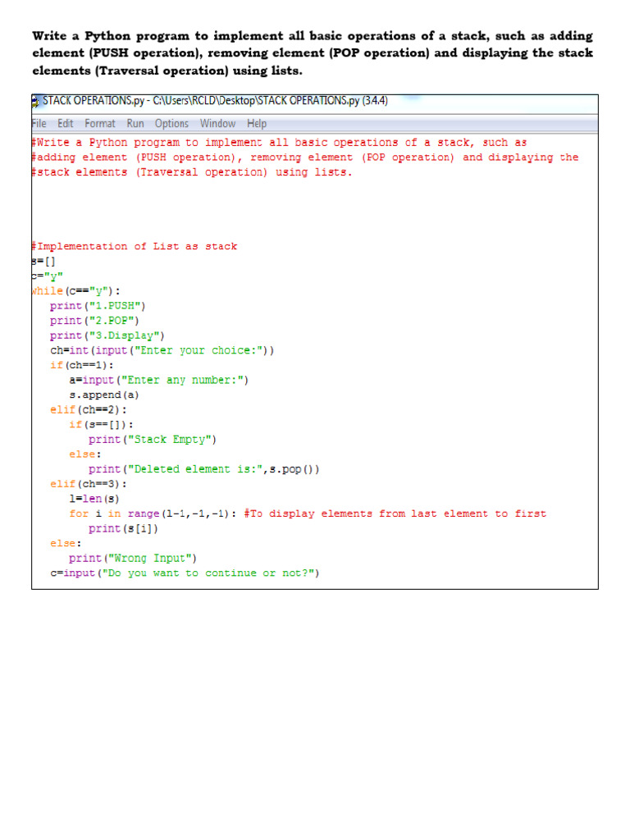Image resolution: width=630 pixels, height=840 pixels.
Task: Click the line c="y"
Action: click(47, 276)
